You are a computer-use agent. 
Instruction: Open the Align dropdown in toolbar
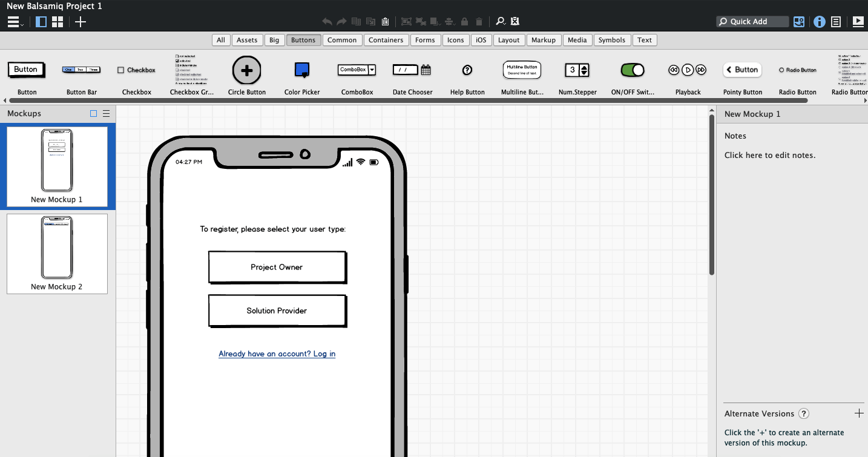(450, 22)
